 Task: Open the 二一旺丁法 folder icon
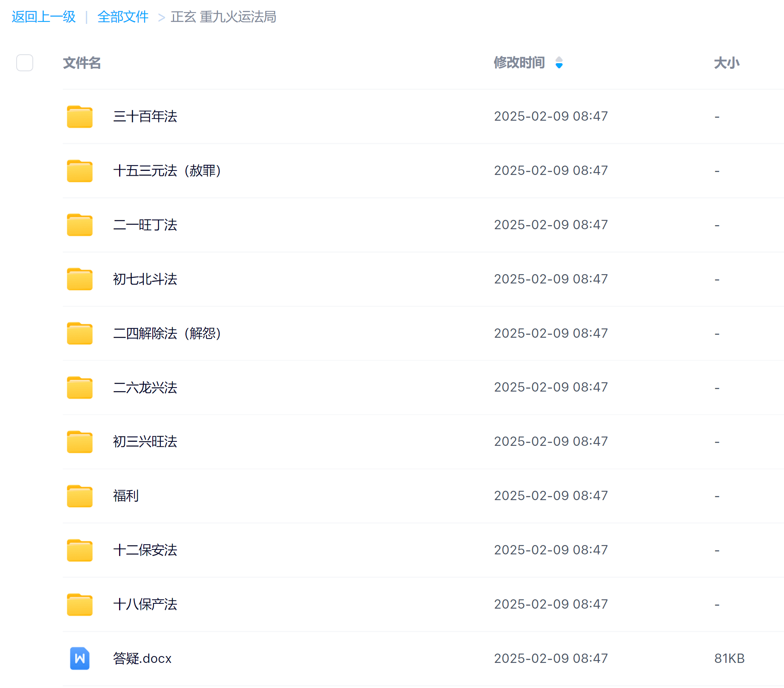(x=80, y=225)
